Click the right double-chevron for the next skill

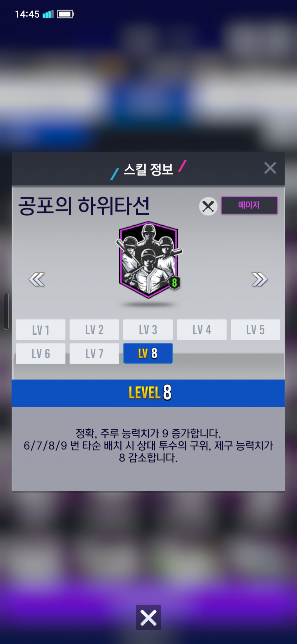point(259,279)
